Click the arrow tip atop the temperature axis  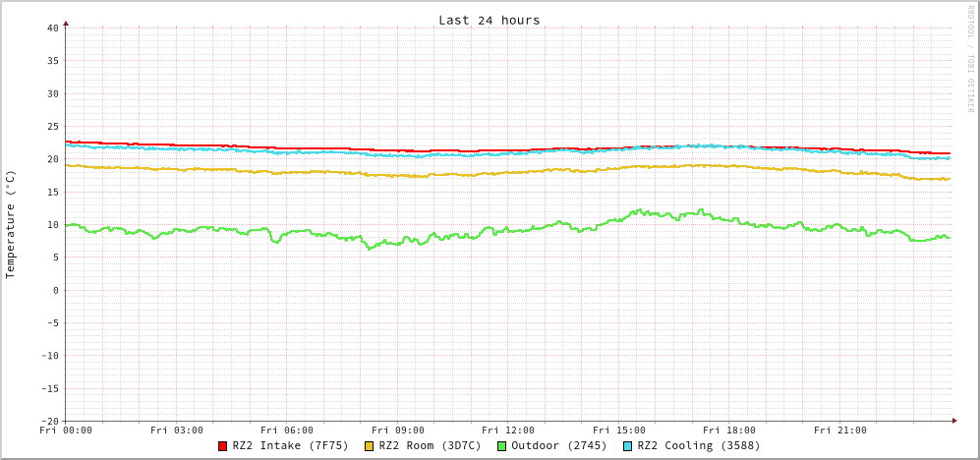click(x=66, y=23)
